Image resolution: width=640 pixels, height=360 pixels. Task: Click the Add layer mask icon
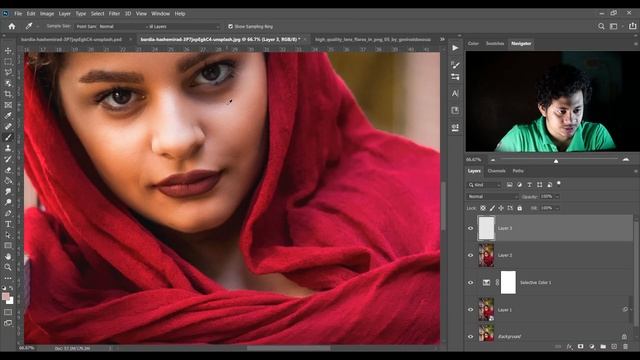pyautogui.click(x=580, y=347)
